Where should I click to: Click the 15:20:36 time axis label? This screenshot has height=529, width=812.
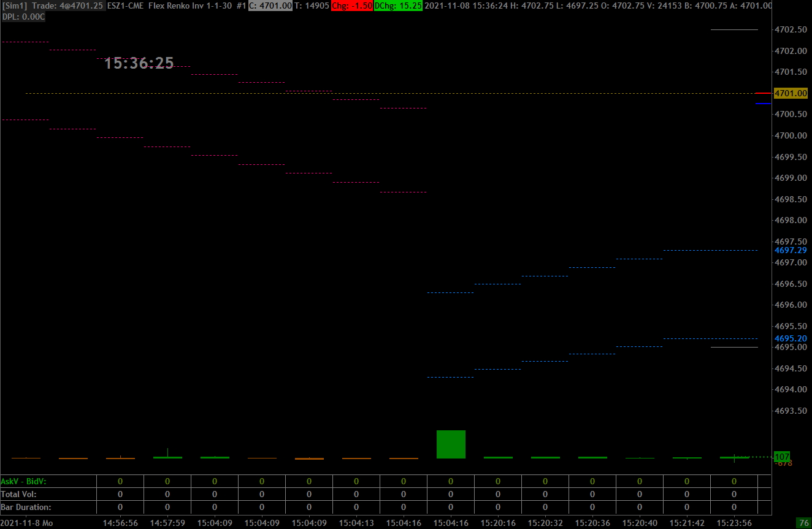(x=592, y=523)
